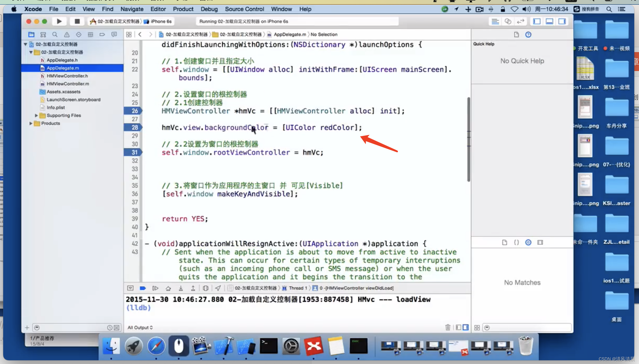Toggle the Assistant Editor layout icon
The height and width of the screenshot is (364, 639).
coord(507,21)
